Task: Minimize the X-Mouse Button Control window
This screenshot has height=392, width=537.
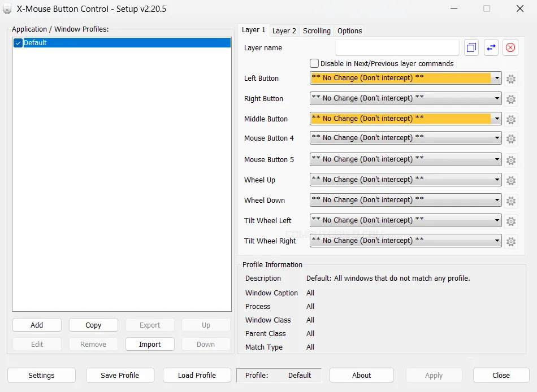Action: coord(454,8)
